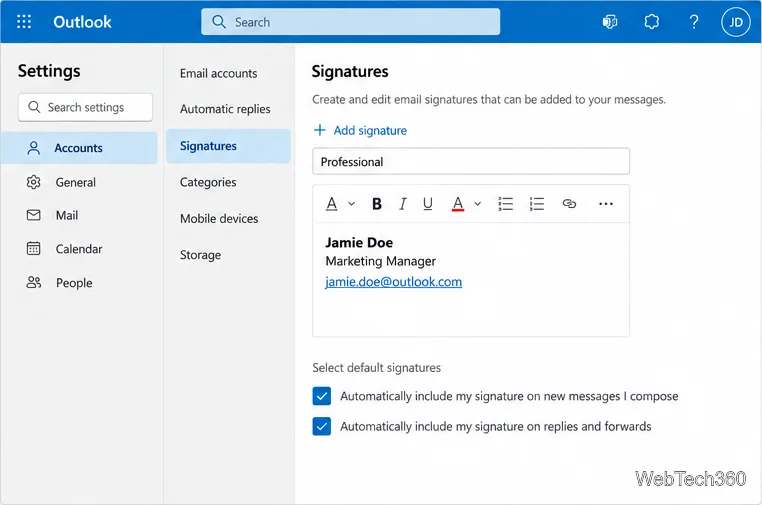
Task: Open Signatures section
Action: pyautogui.click(x=228, y=146)
